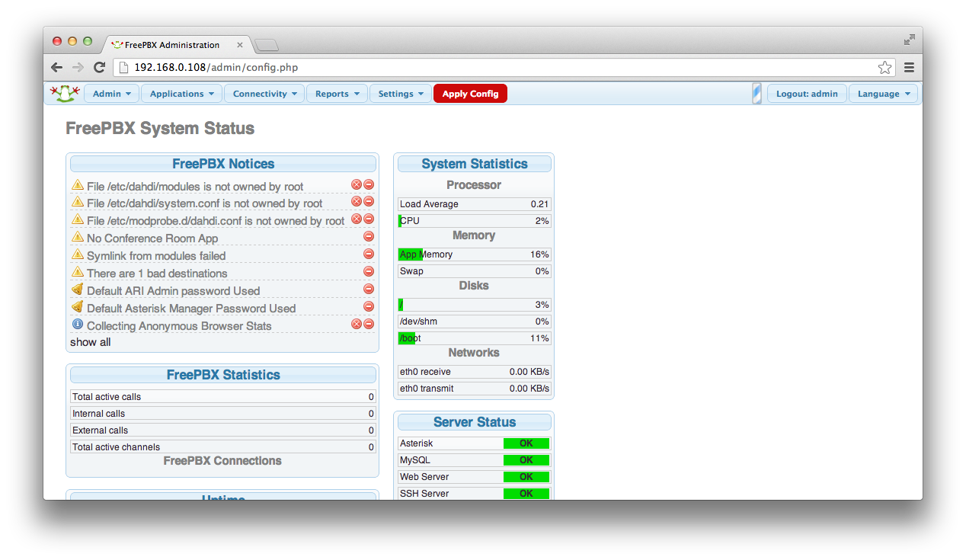The height and width of the screenshot is (560, 966).
Task: Open the Applications dropdown menu
Action: 181,94
